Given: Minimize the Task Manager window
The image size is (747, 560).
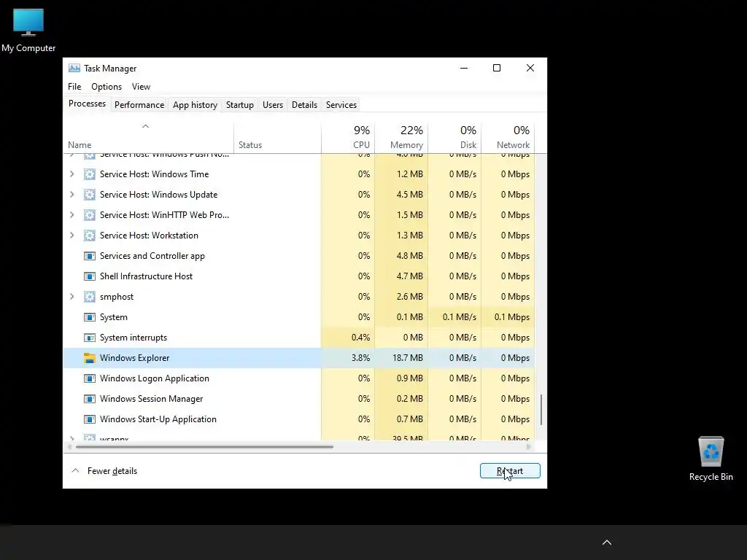Looking at the screenshot, I should 463,68.
